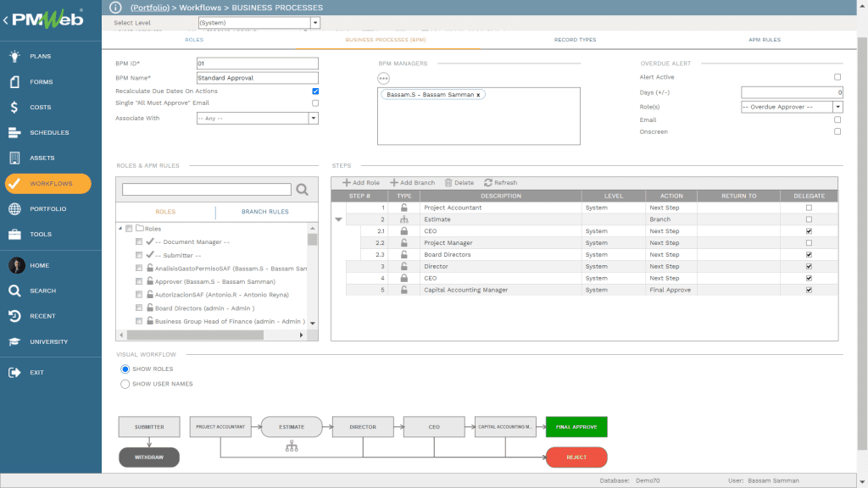This screenshot has width=868, height=488.
Task: Enable Recalculate Due Dates On Actions
Action: coord(314,91)
